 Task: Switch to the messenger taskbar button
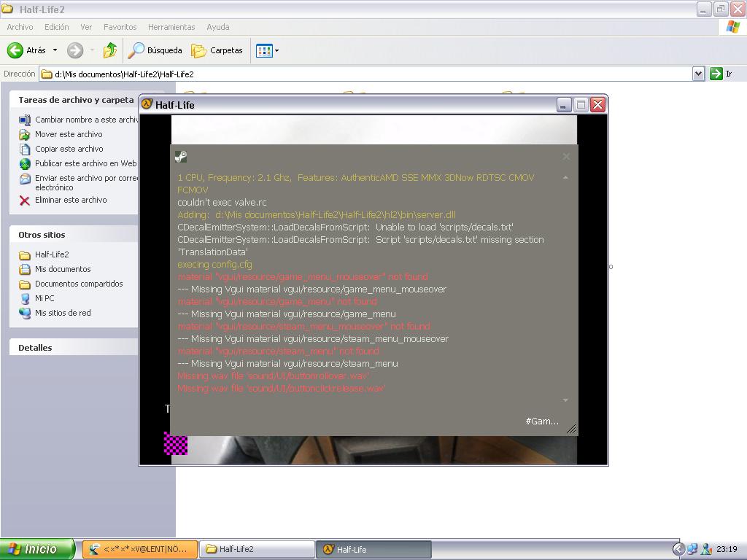click(139, 549)
